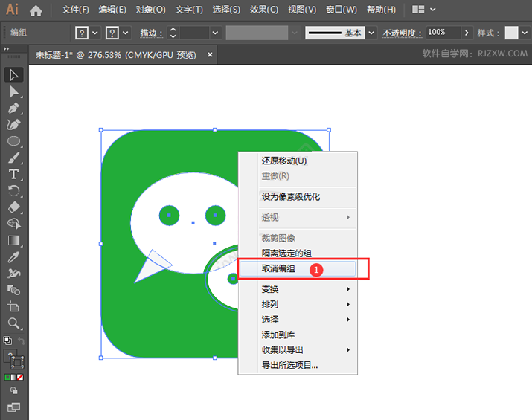Activate the Type tool

[x=13, y=174]
